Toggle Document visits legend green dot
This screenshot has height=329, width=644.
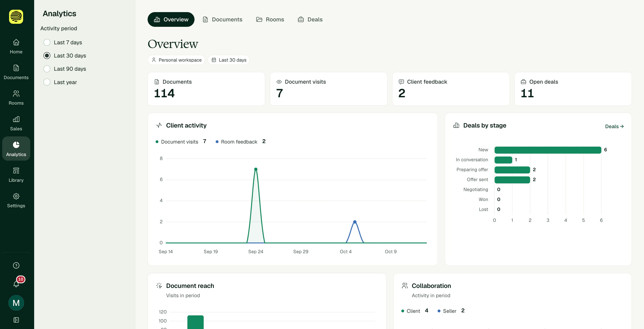(x=157, y=142)
